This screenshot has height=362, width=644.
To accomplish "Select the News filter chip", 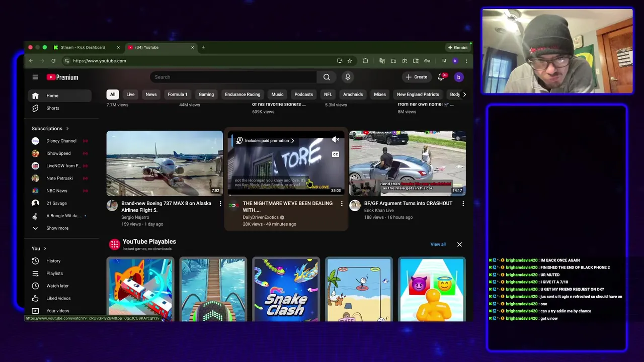I will coord(151,95).
